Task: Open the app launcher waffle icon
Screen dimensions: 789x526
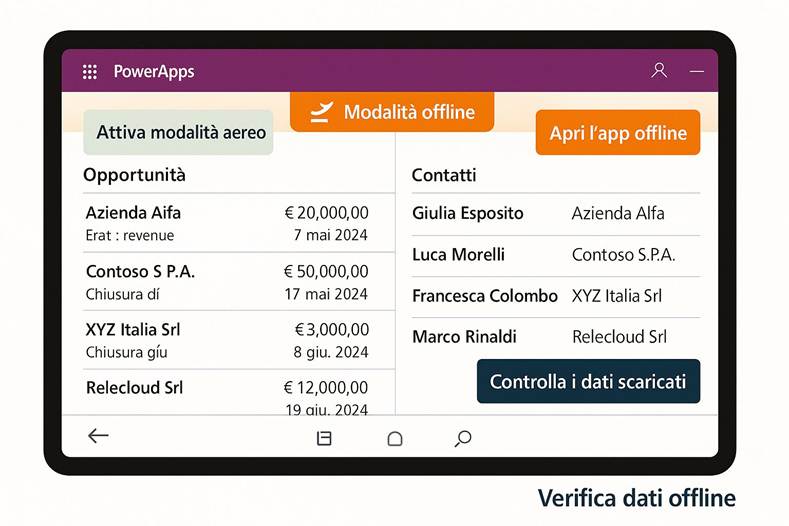Action: tap(90, 72)
